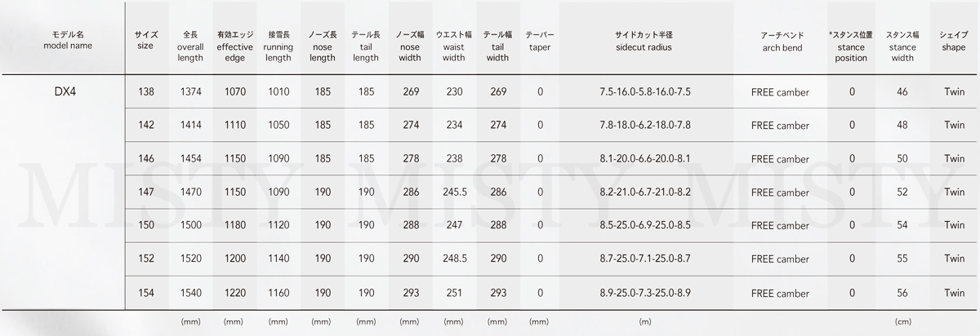Viewport: 980px width, 336px height.
Task: Select overall length value 1540
Action: pyautogui.click(x=191, y=294)
